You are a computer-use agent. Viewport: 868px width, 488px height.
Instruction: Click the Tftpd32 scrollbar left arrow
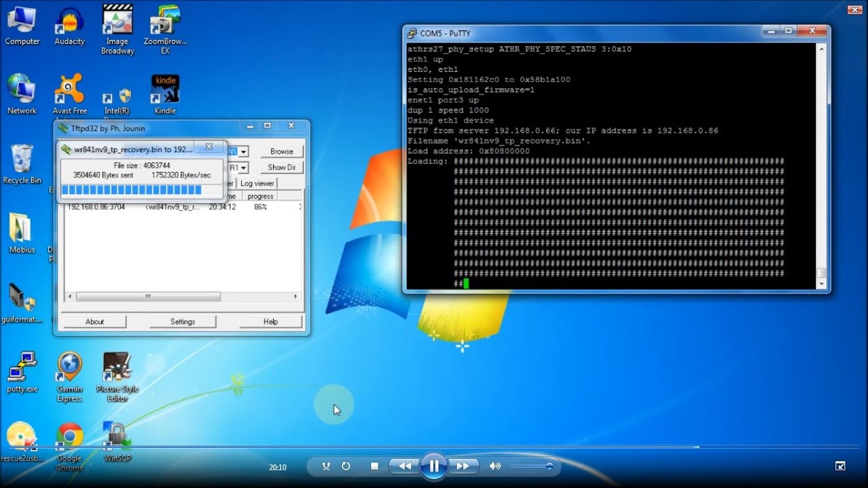pyautogui.click(x=70, y=297)
